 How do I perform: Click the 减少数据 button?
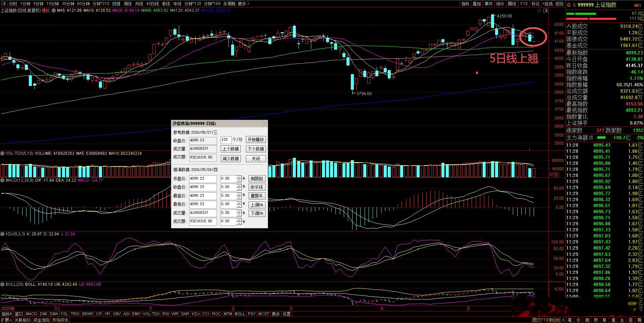click(230, 158)
